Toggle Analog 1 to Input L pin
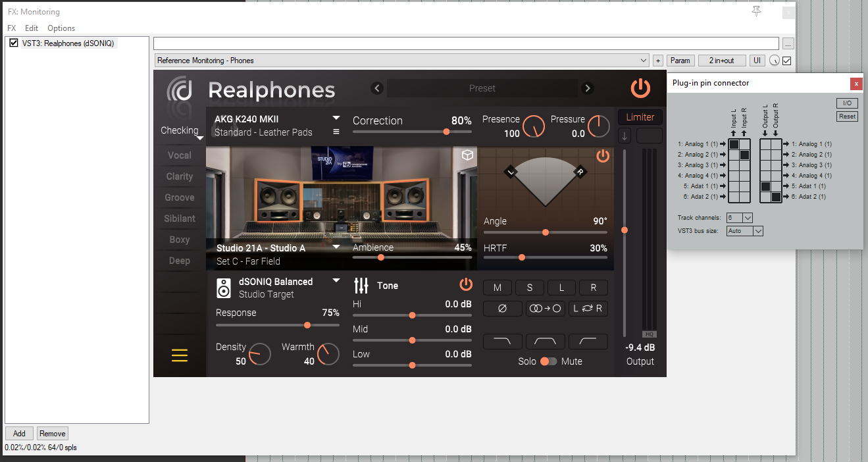 (x=734, y=144)
